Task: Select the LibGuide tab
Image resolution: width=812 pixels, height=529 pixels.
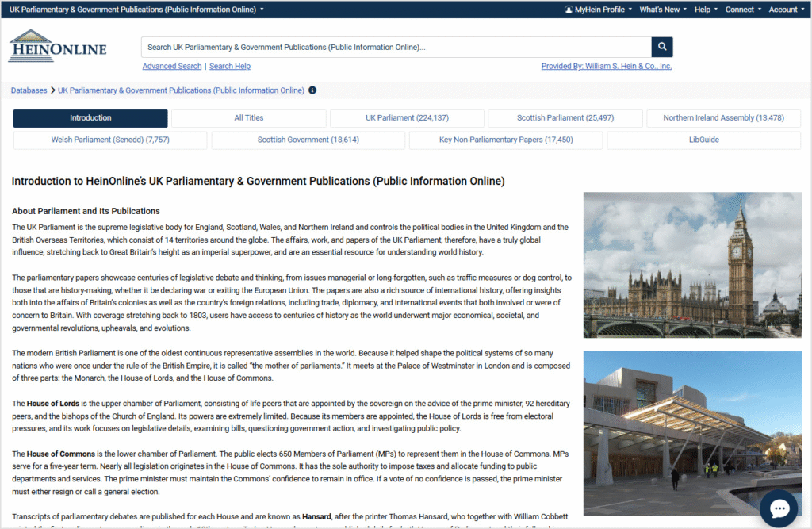Action: pyautogui.click(x=704, y=140)
